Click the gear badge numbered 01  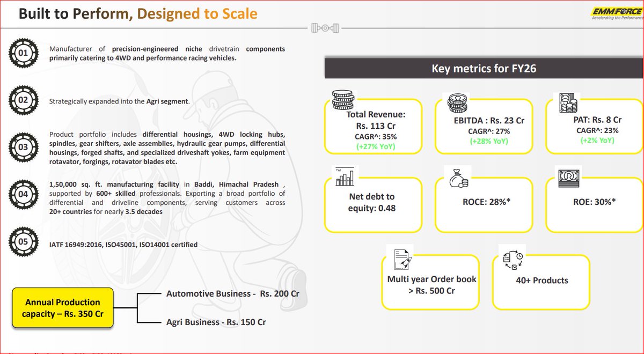[23, 53]
